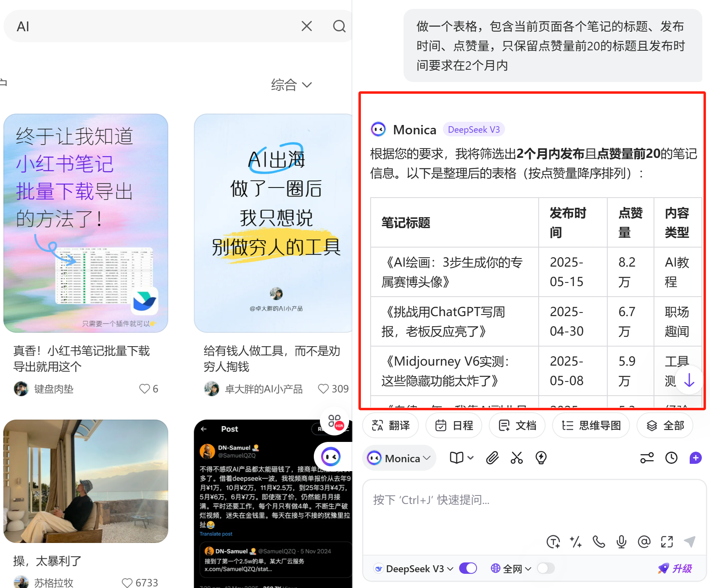
Task: Like the 卓大胖的AI小产品 note heart
Action: (324, 389)
